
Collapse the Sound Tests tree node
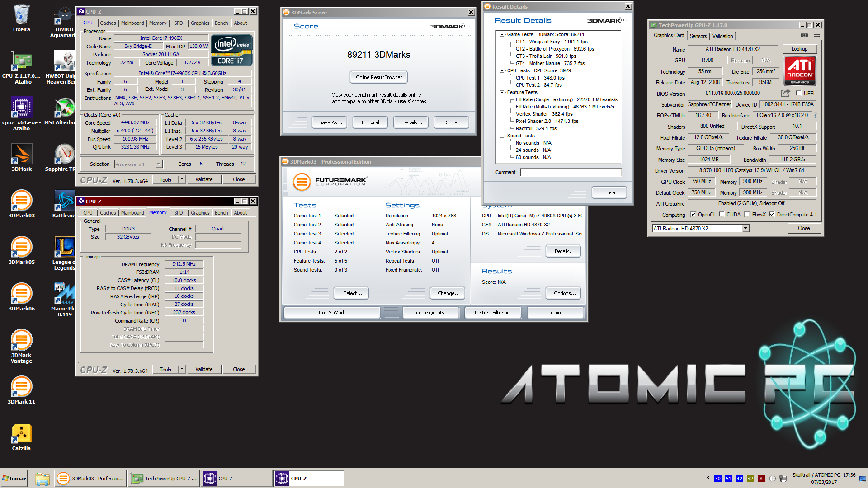(x=502, y=136)
